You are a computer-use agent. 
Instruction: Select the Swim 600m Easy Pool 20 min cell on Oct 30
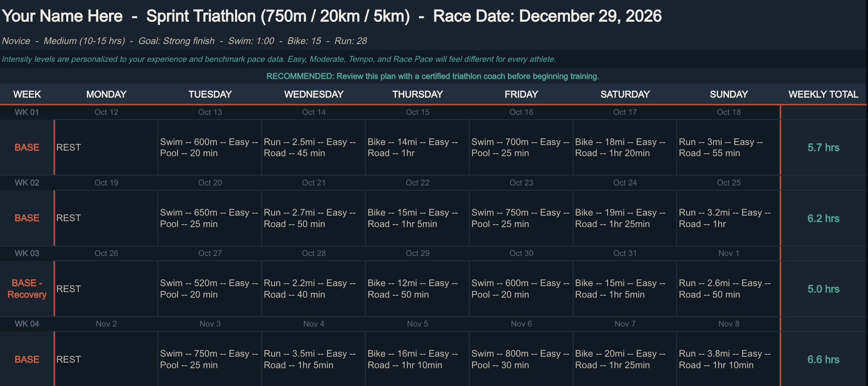point(521,289)
